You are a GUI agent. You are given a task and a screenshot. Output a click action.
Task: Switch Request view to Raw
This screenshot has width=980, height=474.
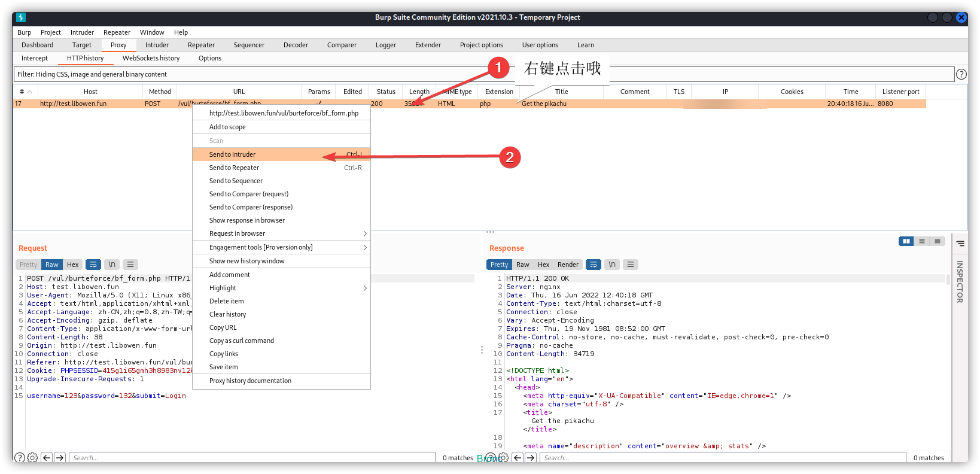(52, 265)
